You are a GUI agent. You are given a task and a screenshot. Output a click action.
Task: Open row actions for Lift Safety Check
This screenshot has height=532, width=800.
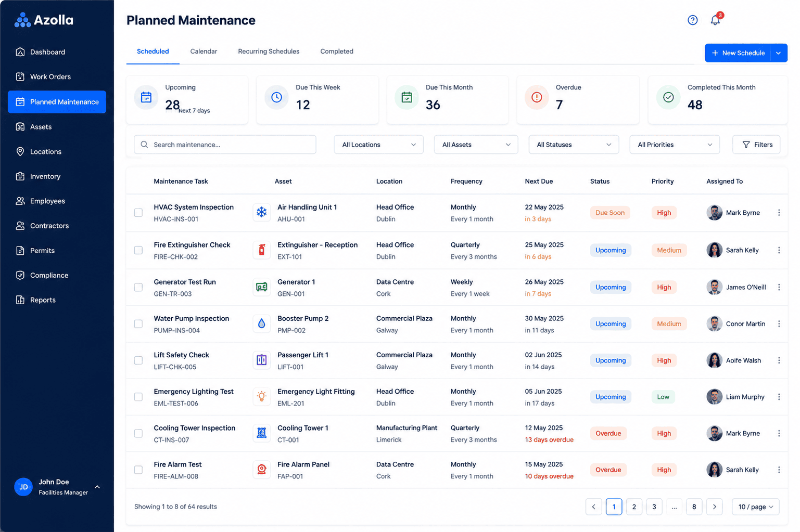point(779,360)
